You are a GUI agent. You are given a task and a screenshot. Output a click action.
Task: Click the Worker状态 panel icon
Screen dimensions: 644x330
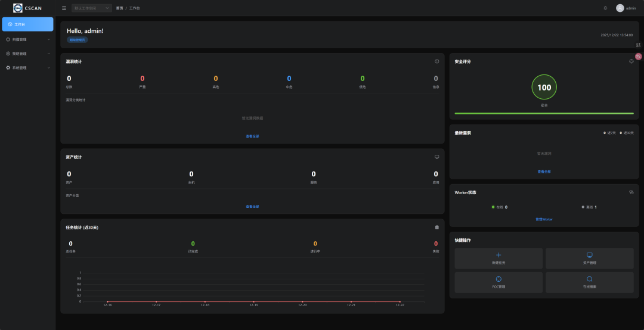pyautogui.click(x=631, y=192)
